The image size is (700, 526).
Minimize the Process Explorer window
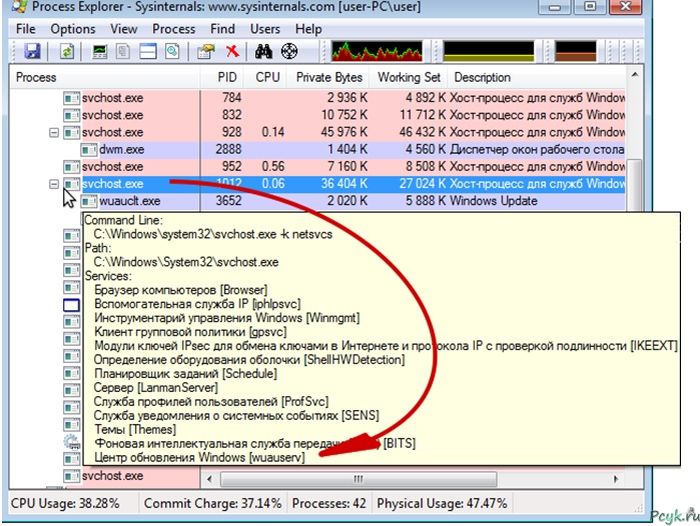point(555,6)
